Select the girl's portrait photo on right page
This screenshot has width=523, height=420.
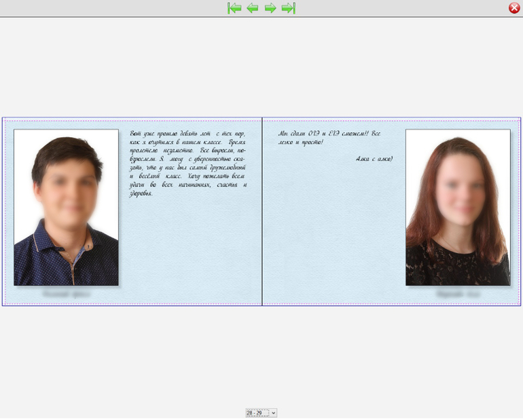coord(457,207)
